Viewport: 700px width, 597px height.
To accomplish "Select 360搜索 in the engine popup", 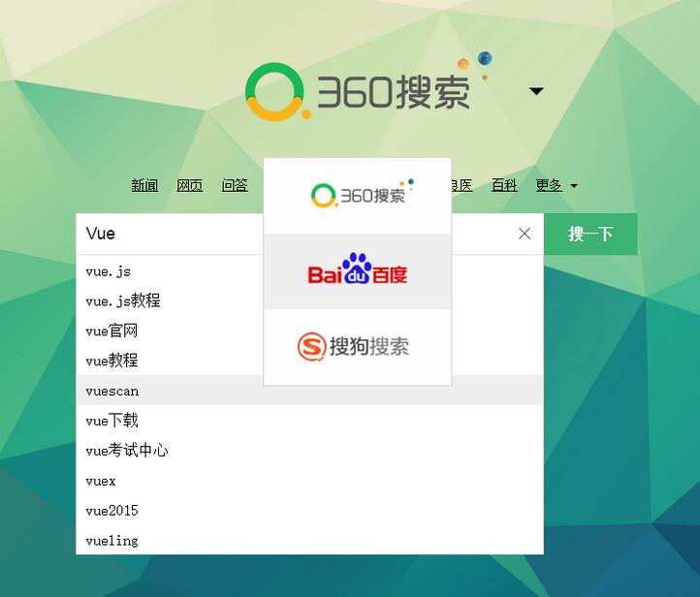I will click(x=357, y=196).
